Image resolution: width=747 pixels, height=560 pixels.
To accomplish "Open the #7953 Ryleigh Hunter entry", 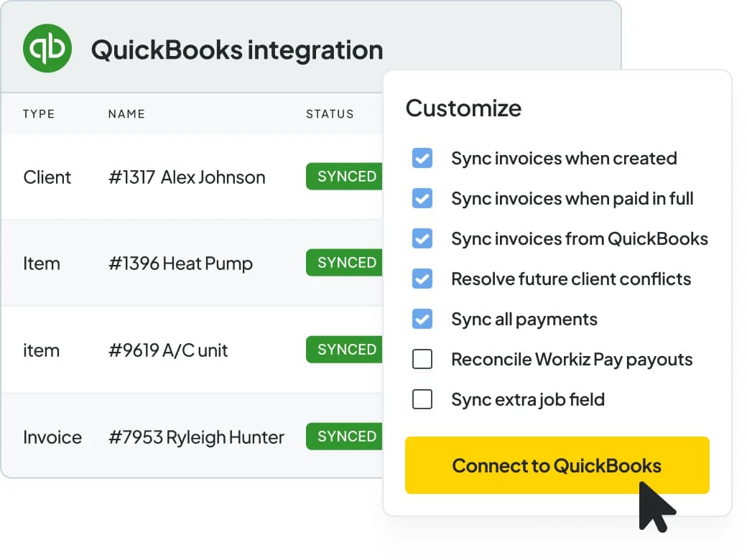I will coord(196,437).
